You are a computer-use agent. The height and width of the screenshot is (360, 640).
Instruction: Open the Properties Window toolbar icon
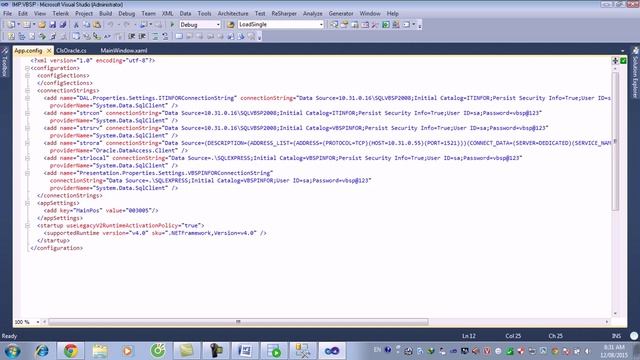click(344, 24)
